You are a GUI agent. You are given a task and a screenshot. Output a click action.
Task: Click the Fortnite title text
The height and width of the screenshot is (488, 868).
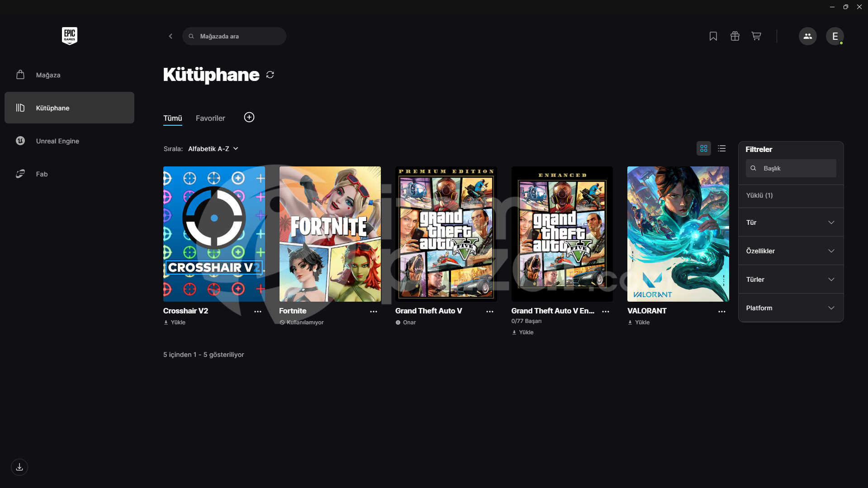click(x=293, y=311)
